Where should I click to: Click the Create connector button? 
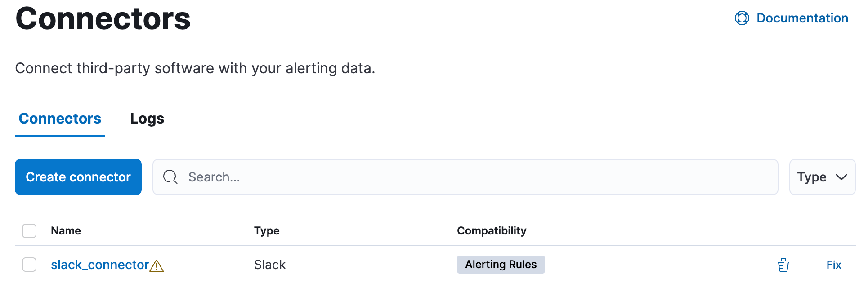(x=78, y=177)
